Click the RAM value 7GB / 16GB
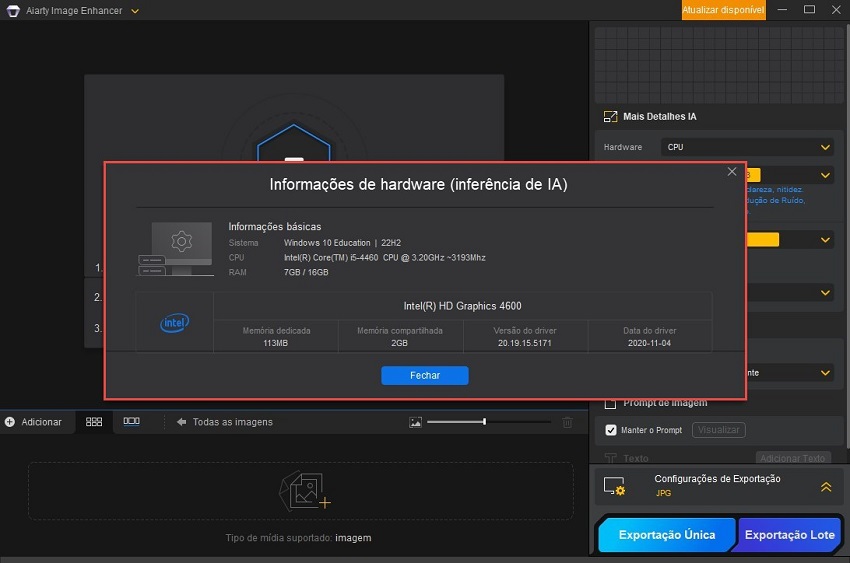The width and height of the screenshot is (850, 563). click(306, 272)
